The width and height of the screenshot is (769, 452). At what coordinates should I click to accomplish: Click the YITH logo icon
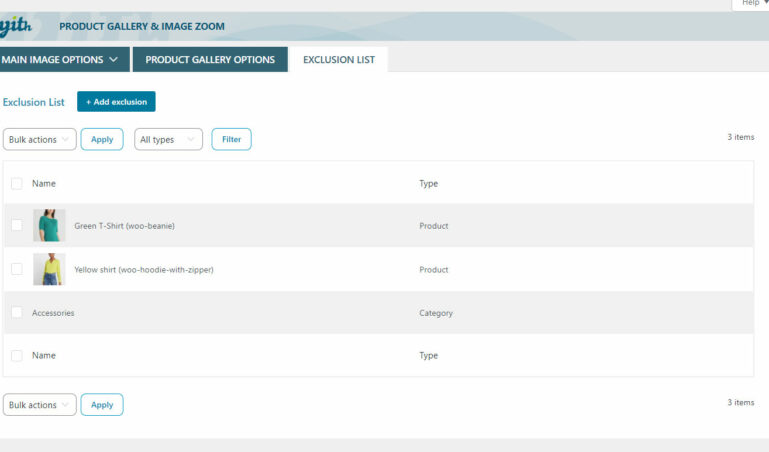(x=16, y=26)
